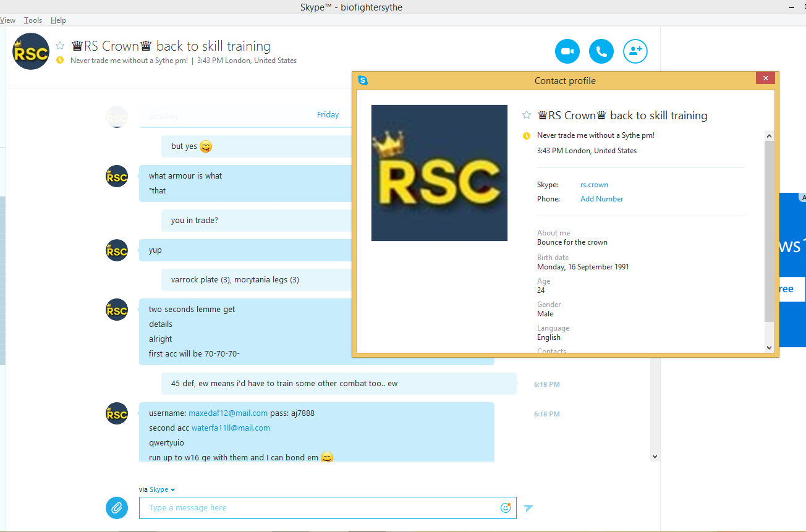Image resolution: width=806 pixels, height=532 pixels.
Task: Select 'Bounce for the crown' About me text
Action: pyautogui.click(x=572, y=242)
